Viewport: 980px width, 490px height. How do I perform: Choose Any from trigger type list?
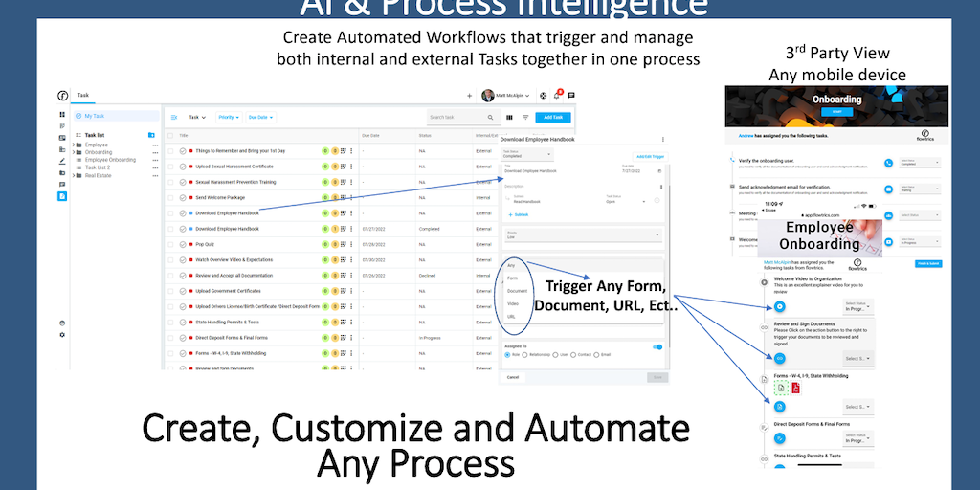pos(511,266)
